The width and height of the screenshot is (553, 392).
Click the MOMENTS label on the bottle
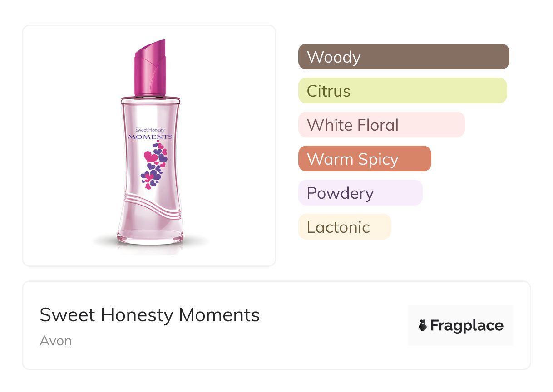click(150, 137)
